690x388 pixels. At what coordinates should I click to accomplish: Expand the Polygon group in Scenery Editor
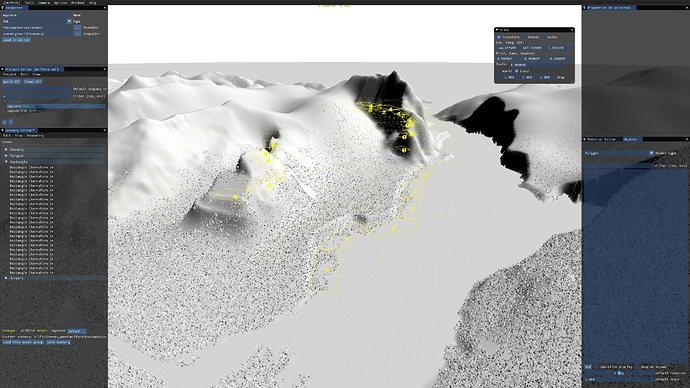coord(6,156)
